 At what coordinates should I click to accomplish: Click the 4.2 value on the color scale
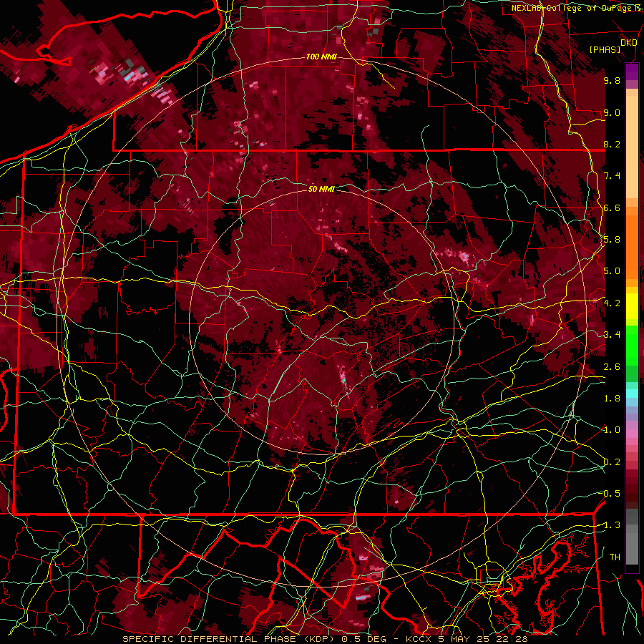click(x=612, y=303)
